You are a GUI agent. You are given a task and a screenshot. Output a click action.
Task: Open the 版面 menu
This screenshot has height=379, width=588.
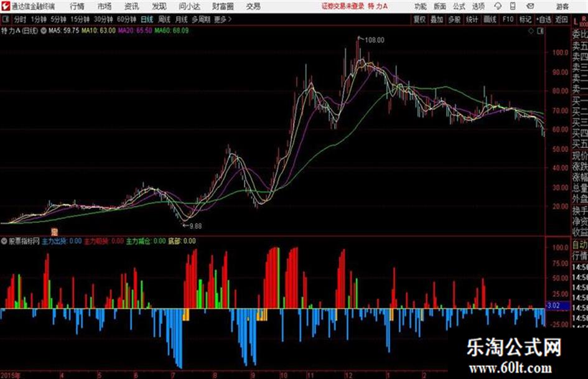(439, 6)
